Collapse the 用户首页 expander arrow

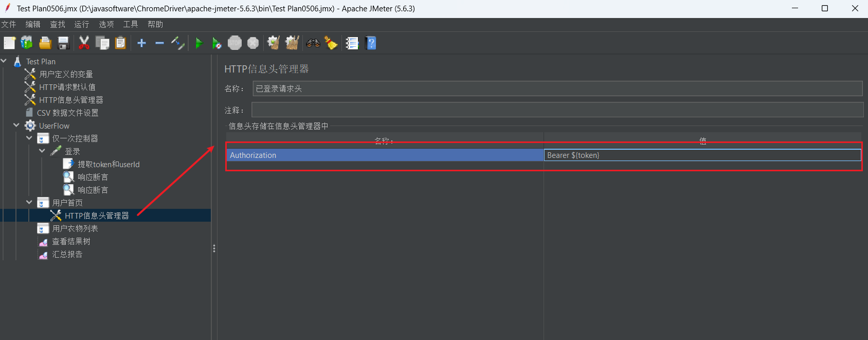coord(29,203)
